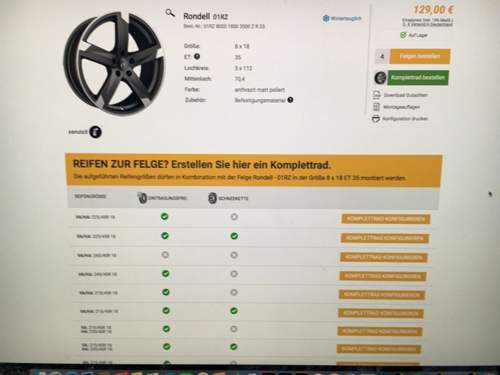Open the Rondell 01RZ wheel product image
The height and width of the screenshot is (375, 500).
[114, 64]
